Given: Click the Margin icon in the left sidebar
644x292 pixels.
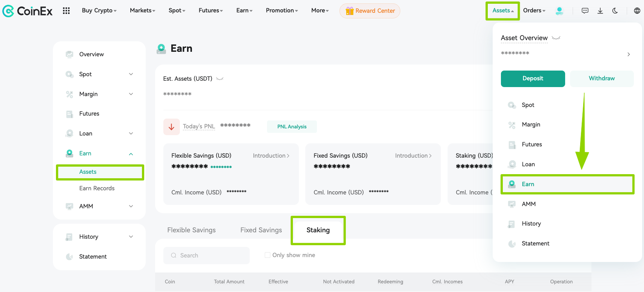Looking at the screenshot, I should (69, 94).
